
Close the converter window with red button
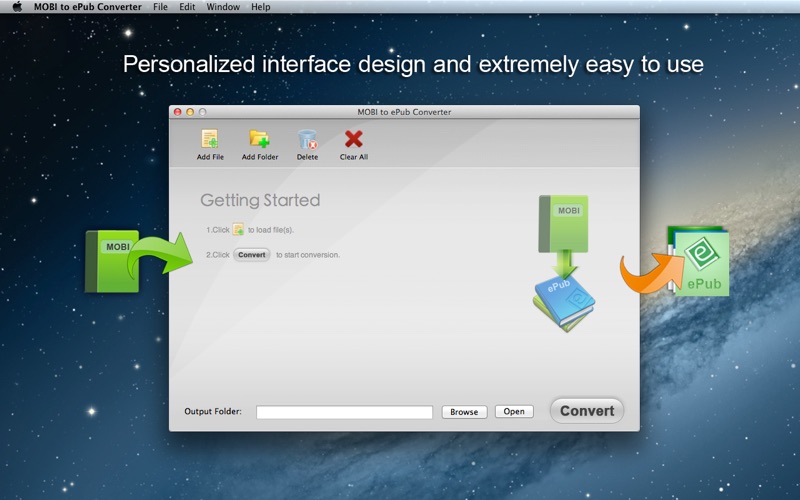click(x=178, y=112)
